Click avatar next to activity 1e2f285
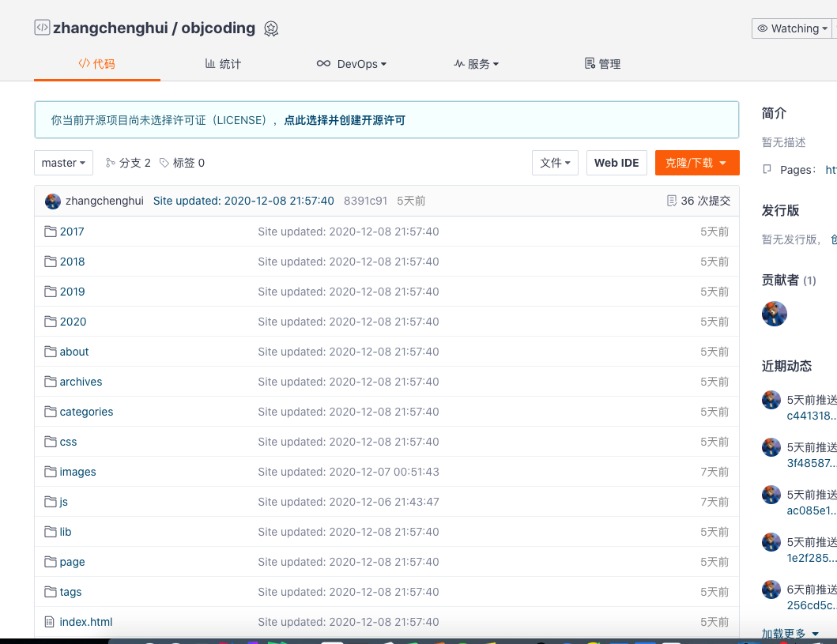Image resolution: width=837 pixels, height=644 pixels. [x=771, y=542]
